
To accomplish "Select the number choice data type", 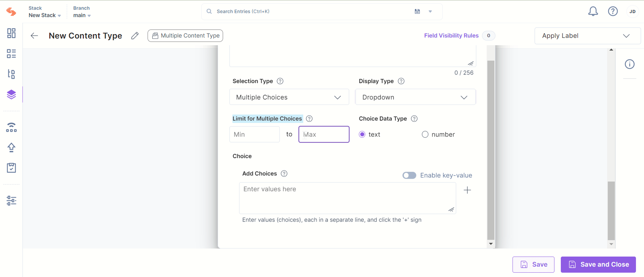I will (x=425, y=134).
